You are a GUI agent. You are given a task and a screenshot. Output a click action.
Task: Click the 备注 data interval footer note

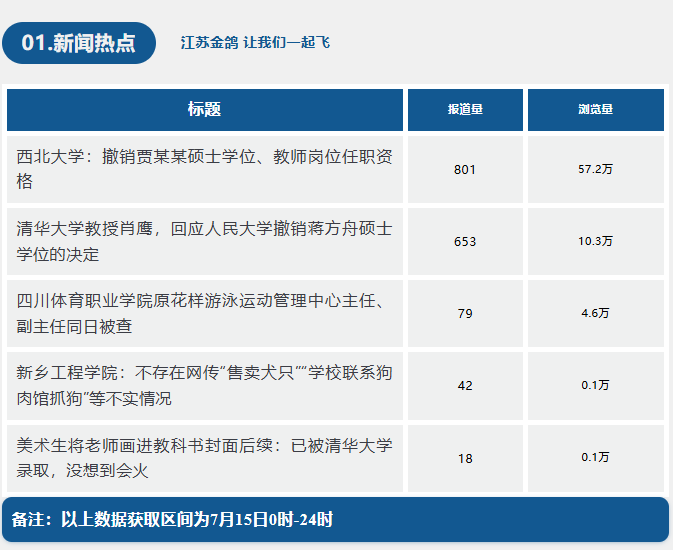click(336, 520)
